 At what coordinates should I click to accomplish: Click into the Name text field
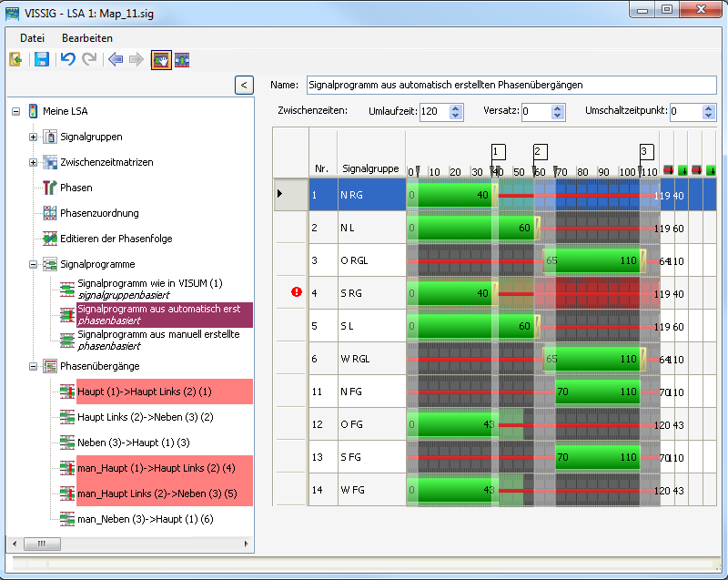point(511,85)
